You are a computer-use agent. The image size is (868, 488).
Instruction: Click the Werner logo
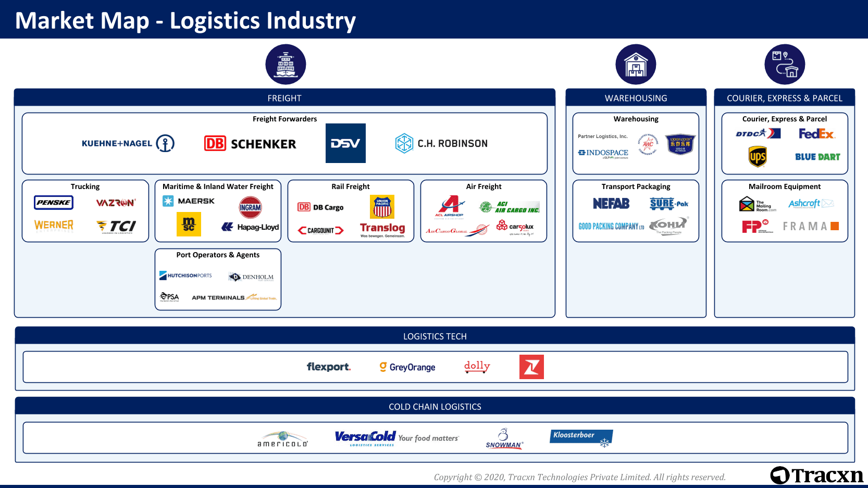coord(54,226)
